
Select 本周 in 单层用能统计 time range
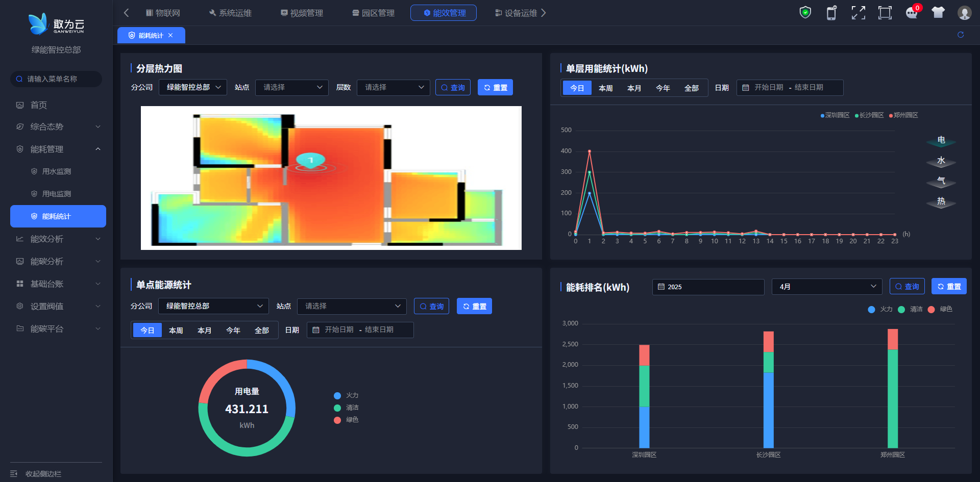(x=606, y=88)
